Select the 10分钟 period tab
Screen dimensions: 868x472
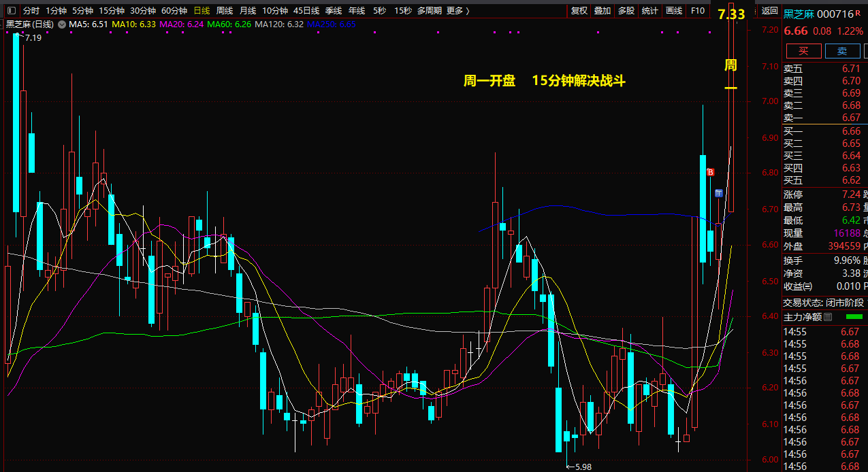click(275, 11)
